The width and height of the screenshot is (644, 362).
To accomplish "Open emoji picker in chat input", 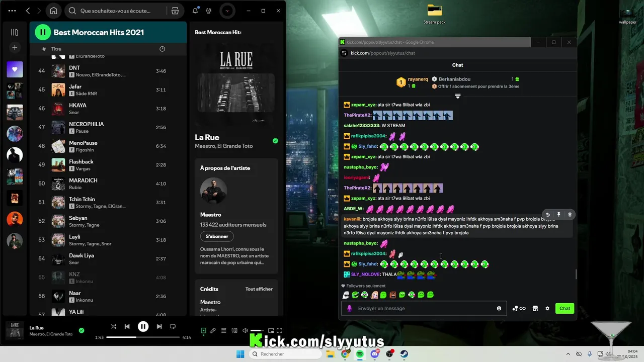I will pyautogui.click(x=499, y=308).
